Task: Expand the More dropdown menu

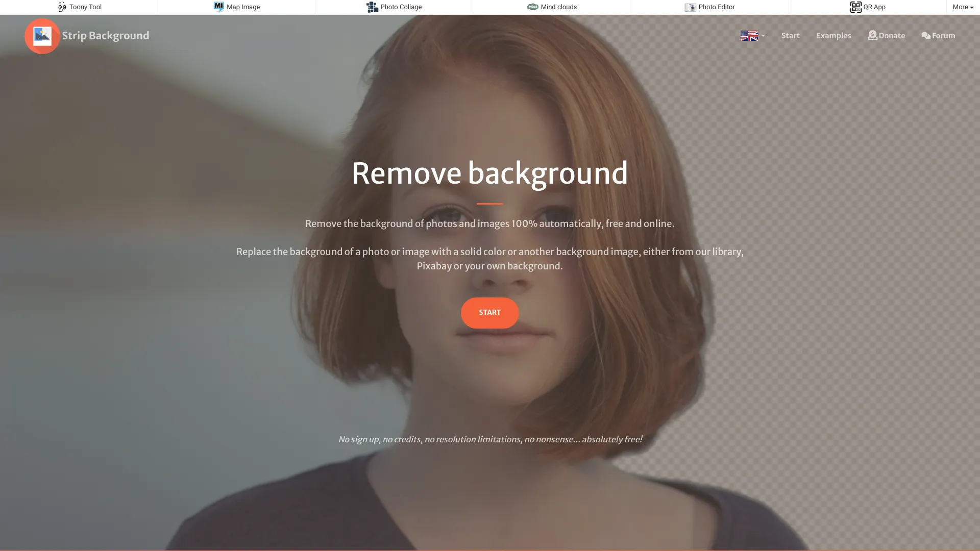Action: (x=963, y=7)
